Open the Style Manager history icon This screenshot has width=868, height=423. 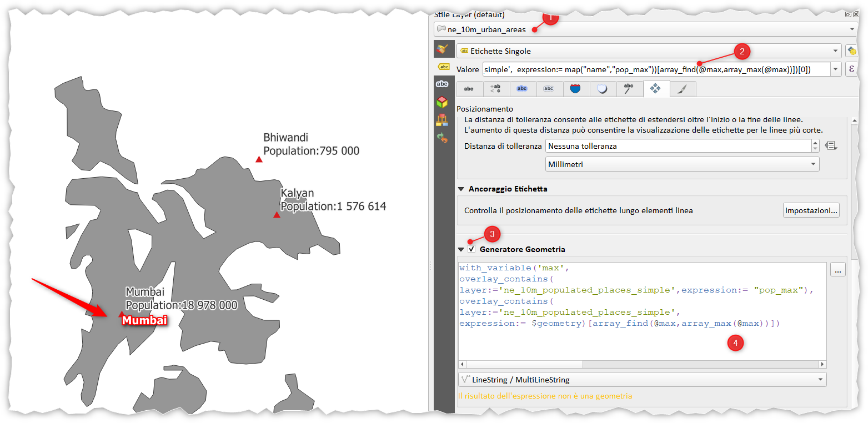pos(442,138)
